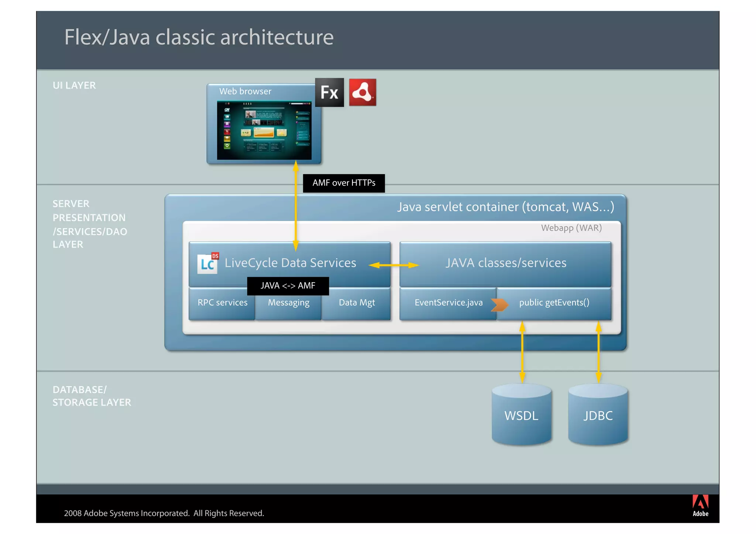Click the red Adobe AIR icon

[362, 92]
